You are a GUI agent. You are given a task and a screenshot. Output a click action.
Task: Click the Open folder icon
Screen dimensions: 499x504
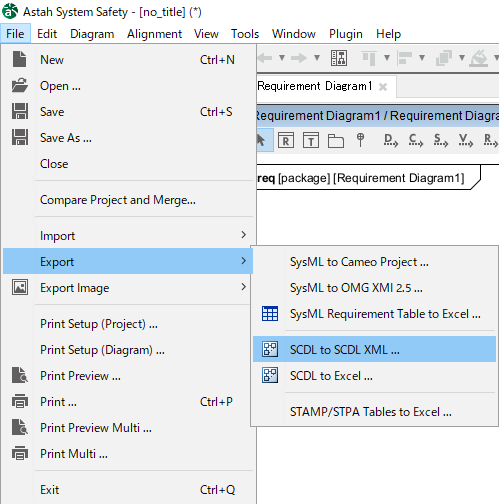(20, 85)
